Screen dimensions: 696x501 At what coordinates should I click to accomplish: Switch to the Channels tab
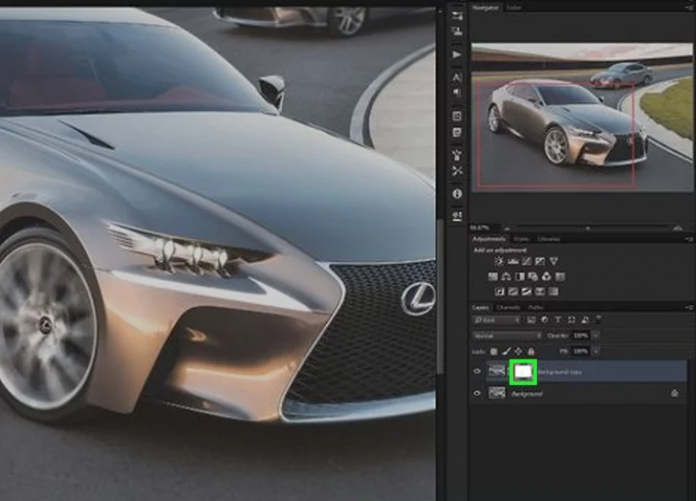click(508, 307)
